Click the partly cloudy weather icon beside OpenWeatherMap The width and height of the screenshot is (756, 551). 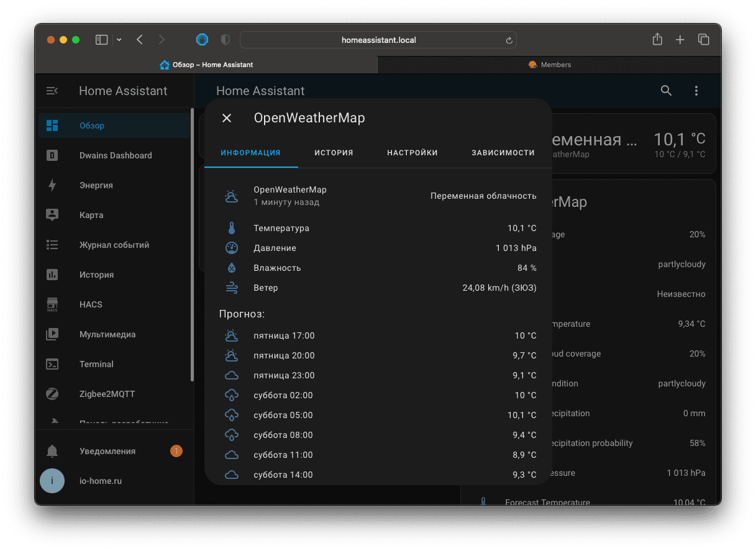pyautogui.click(x=231, y=196)
